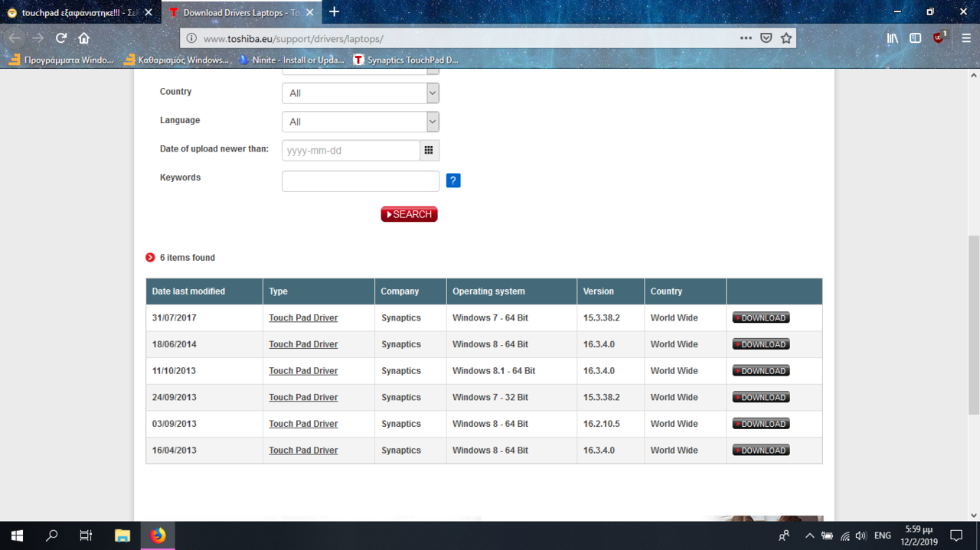980x550 pixels.
Task: Focus the date of upload input field
Action: pyautogui.click(x=351, y=150)
